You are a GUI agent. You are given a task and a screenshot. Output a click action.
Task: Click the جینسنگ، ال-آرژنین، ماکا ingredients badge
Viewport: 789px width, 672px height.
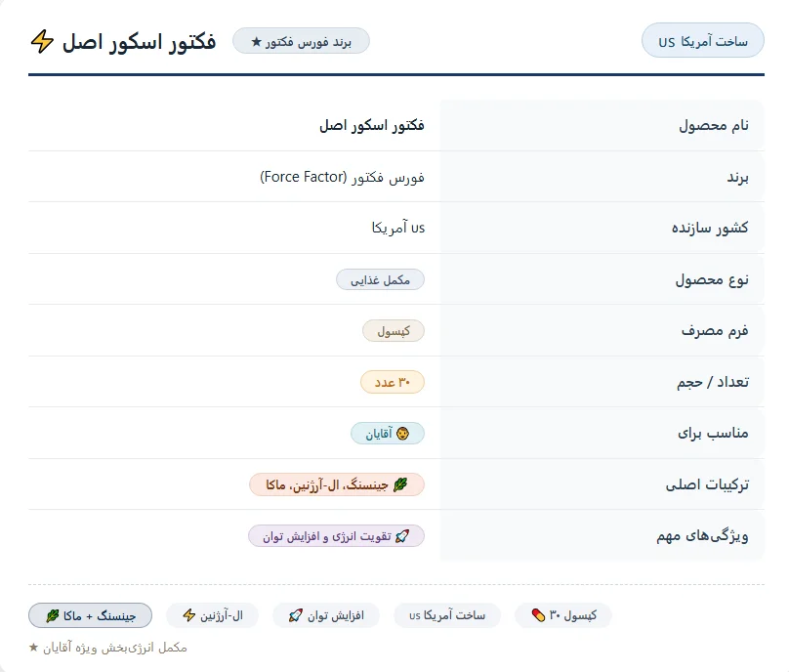pyautogui.click(x=337, y=484)
